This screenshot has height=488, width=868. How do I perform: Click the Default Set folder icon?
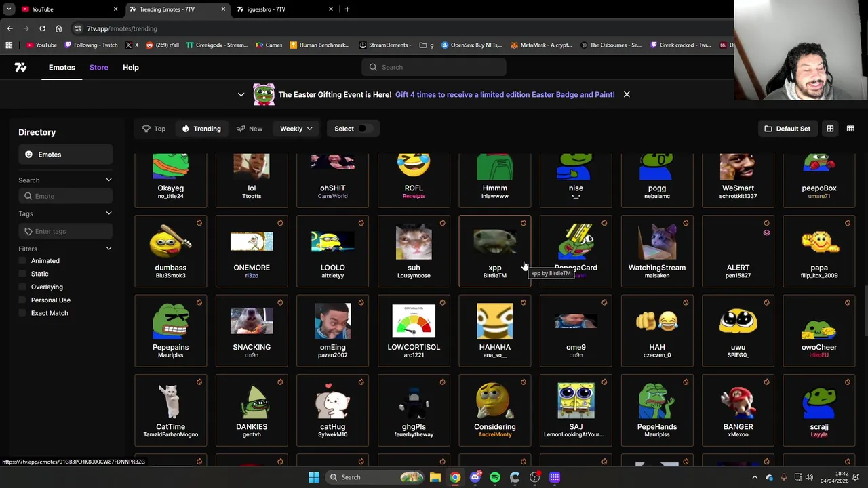(x=768, y=129)
